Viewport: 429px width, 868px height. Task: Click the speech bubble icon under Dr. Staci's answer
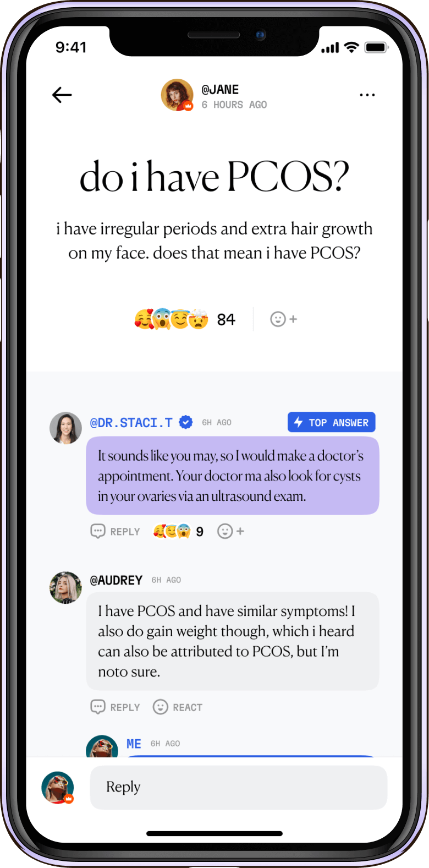97,531
